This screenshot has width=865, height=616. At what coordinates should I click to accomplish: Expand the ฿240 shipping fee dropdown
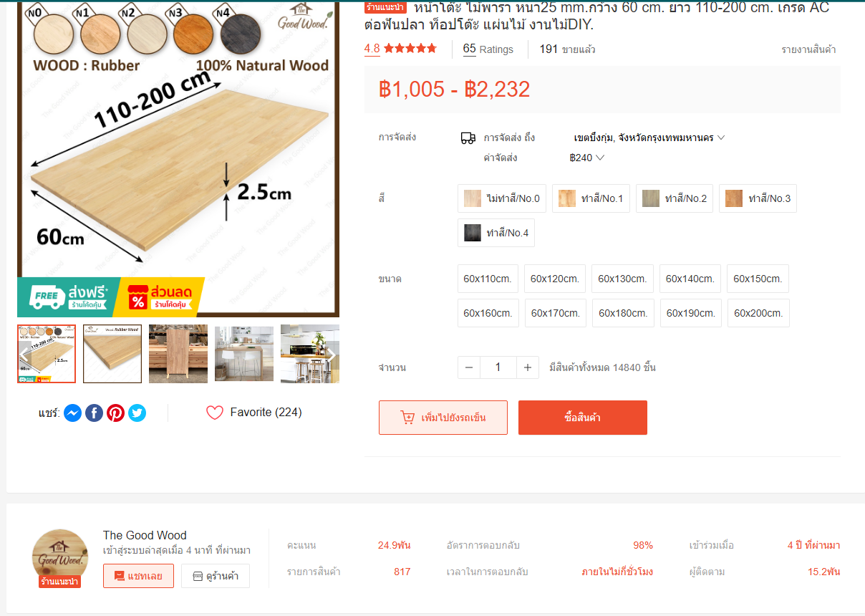(587, 158)
